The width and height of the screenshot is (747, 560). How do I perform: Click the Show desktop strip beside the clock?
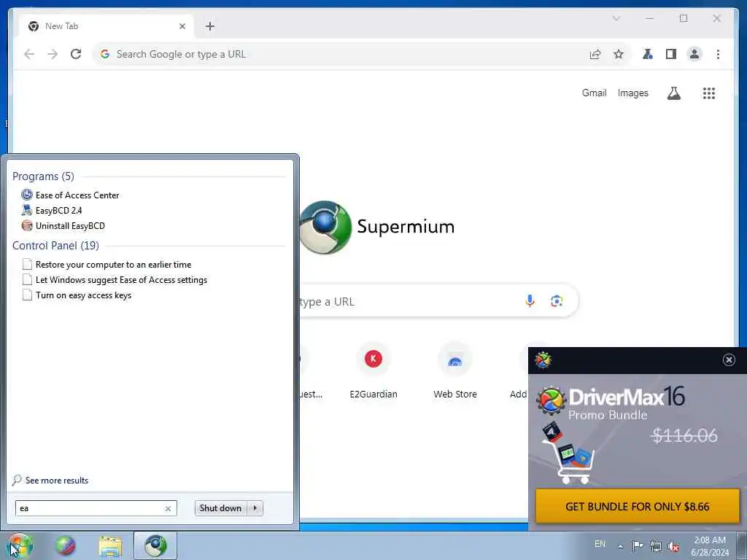(x=742, y=545)
